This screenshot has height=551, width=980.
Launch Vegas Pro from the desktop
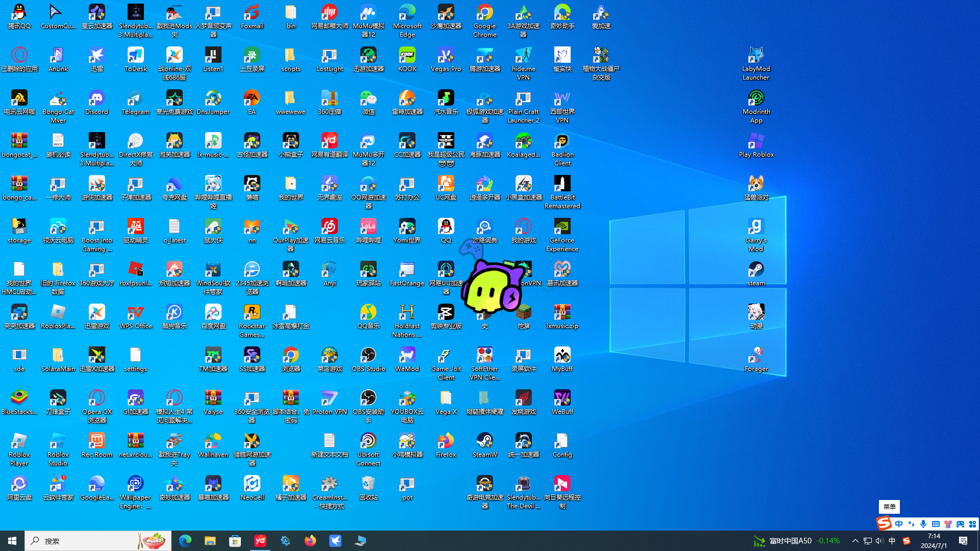tap(446, 60)
